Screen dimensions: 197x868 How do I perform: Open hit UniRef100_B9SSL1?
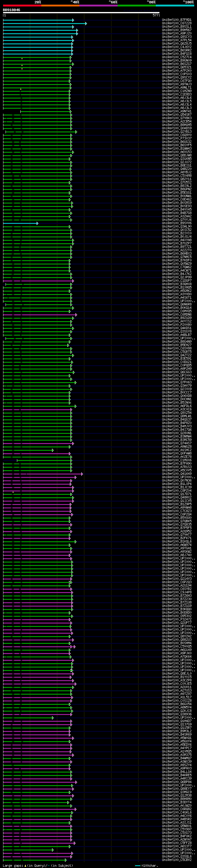click(177, 26)
